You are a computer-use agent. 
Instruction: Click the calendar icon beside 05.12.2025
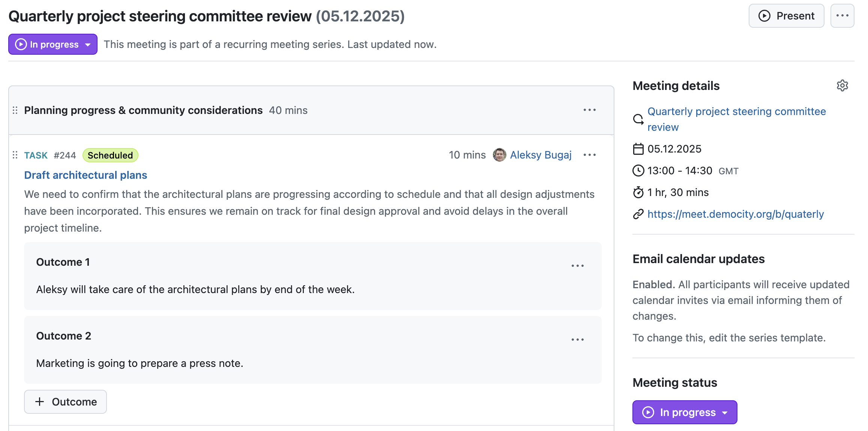tap(638, 148)
